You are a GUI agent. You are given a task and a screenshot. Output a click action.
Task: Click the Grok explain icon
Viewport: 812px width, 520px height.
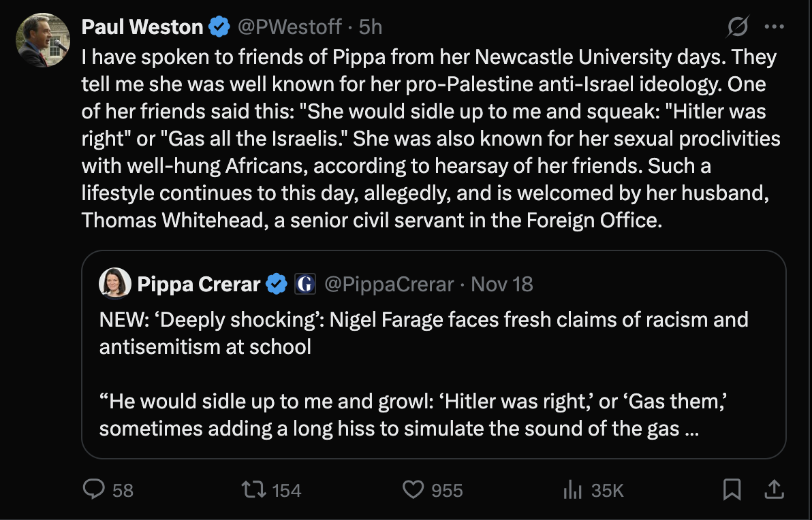pos(737,28)
